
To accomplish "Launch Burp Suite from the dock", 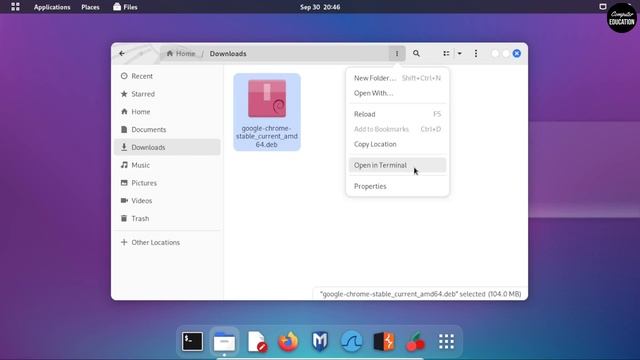I will [x=384, y=342].
